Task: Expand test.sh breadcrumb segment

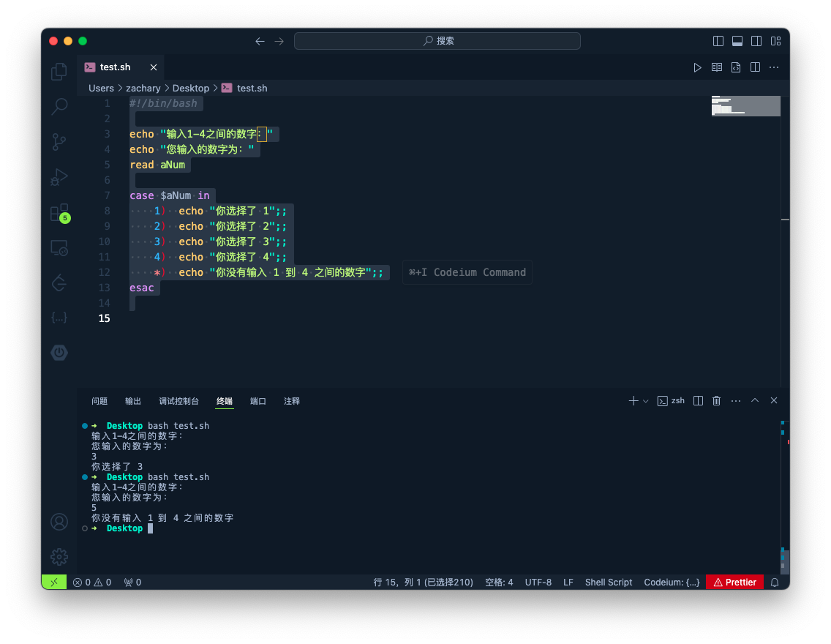Action: click(x=252, y=88)
